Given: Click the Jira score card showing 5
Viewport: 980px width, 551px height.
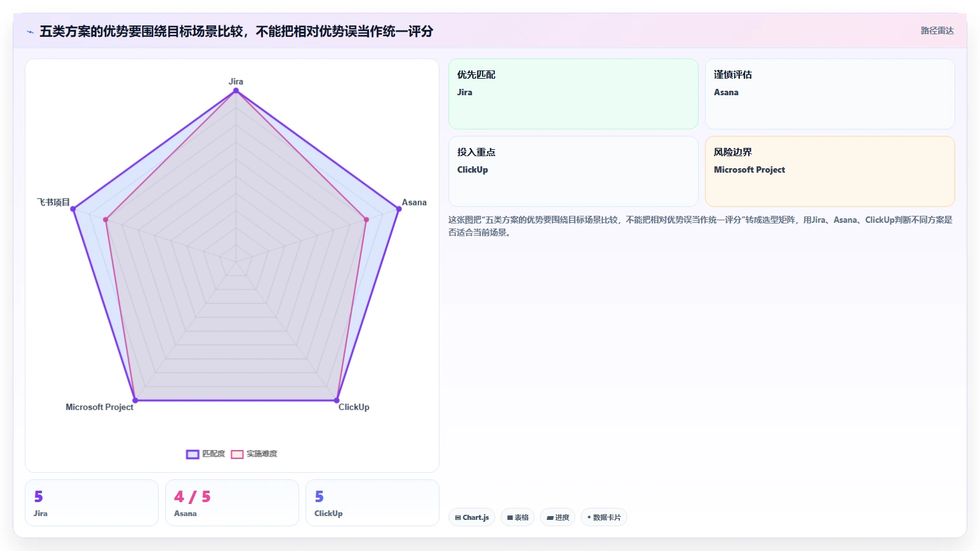Looking at the screenshot, I should point(91,503).
